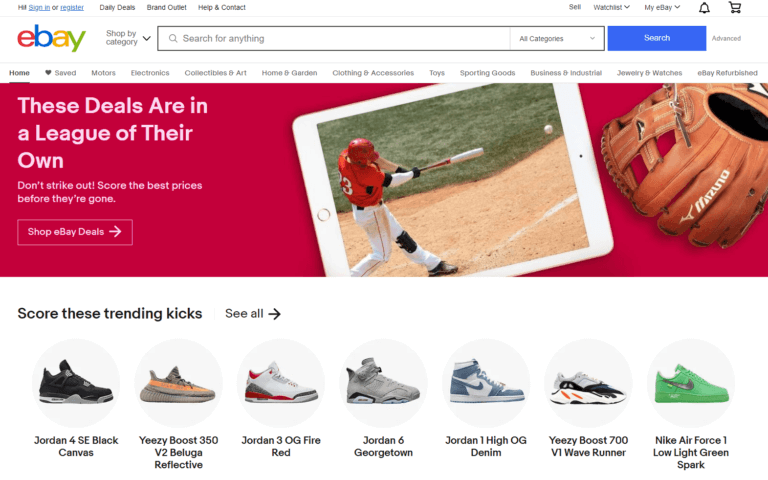Click the Search for anything input field
The height and width of the screenshot is (480, 768).
(340, 39)
